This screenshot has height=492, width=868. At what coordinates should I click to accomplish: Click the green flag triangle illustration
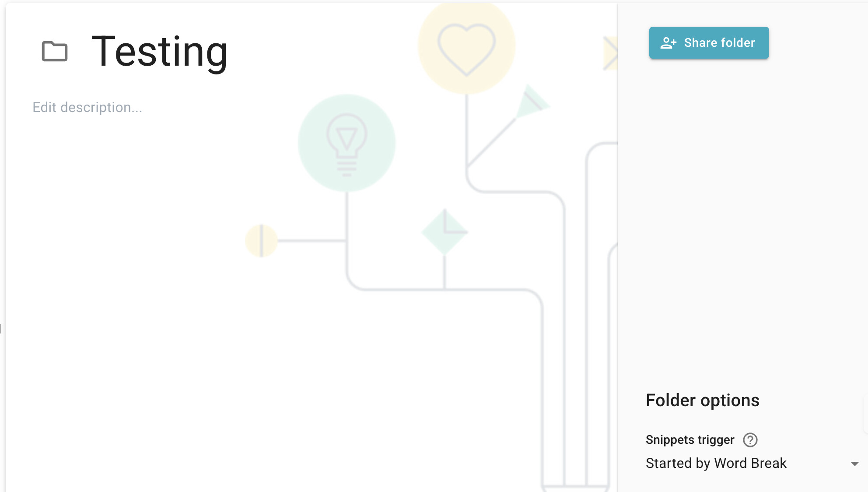(531, 102)
